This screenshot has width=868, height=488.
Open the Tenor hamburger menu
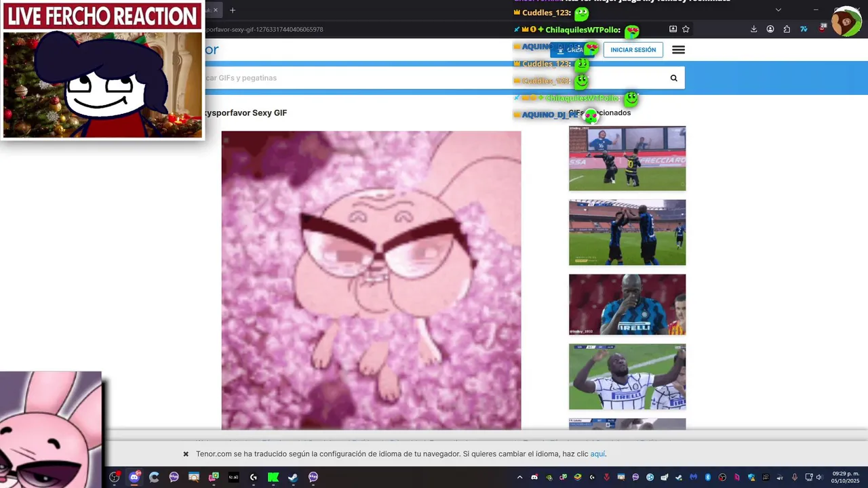(x=678, y=49)
